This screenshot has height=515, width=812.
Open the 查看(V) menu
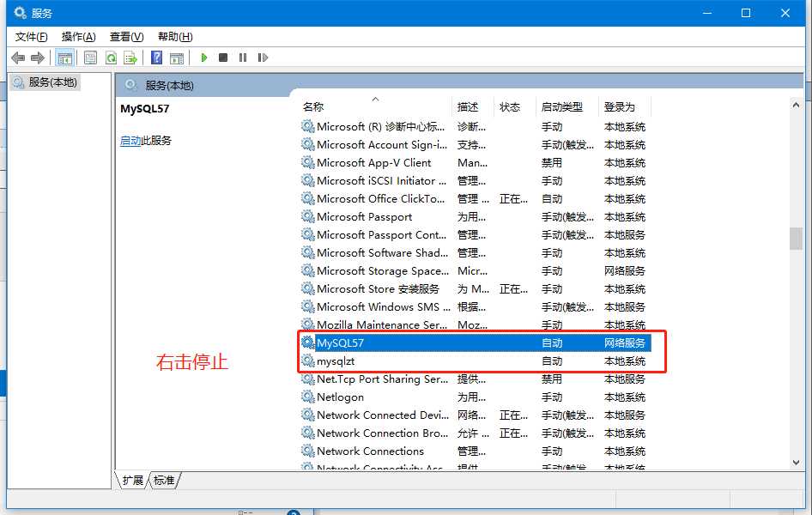click(126, 37)
